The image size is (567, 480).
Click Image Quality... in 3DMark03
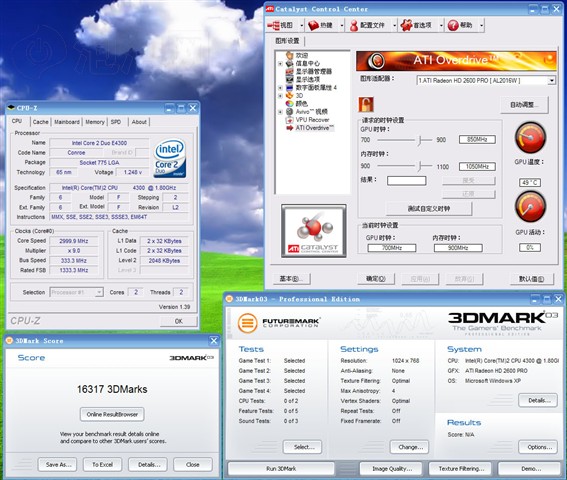tap(391, 468)
